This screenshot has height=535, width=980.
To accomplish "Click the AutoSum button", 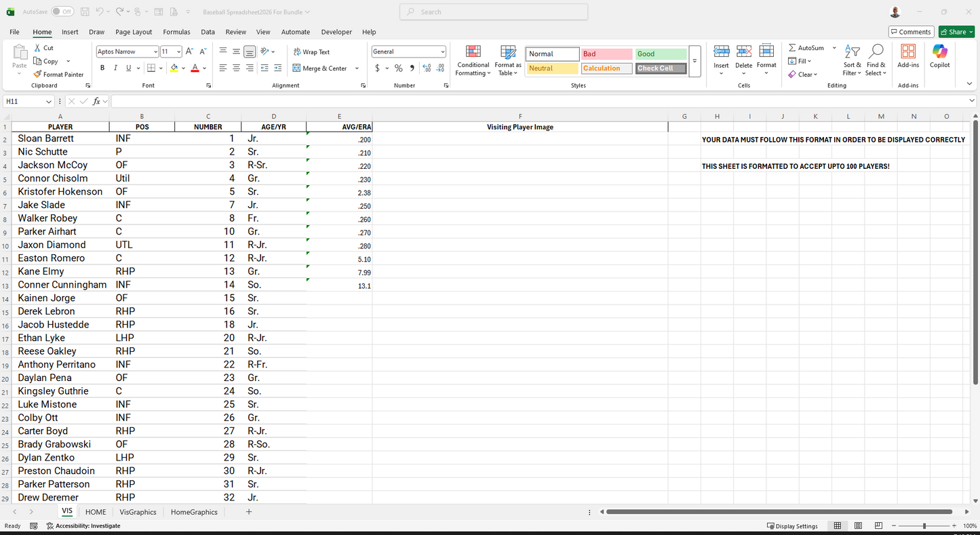I will (x=806, y=48).
